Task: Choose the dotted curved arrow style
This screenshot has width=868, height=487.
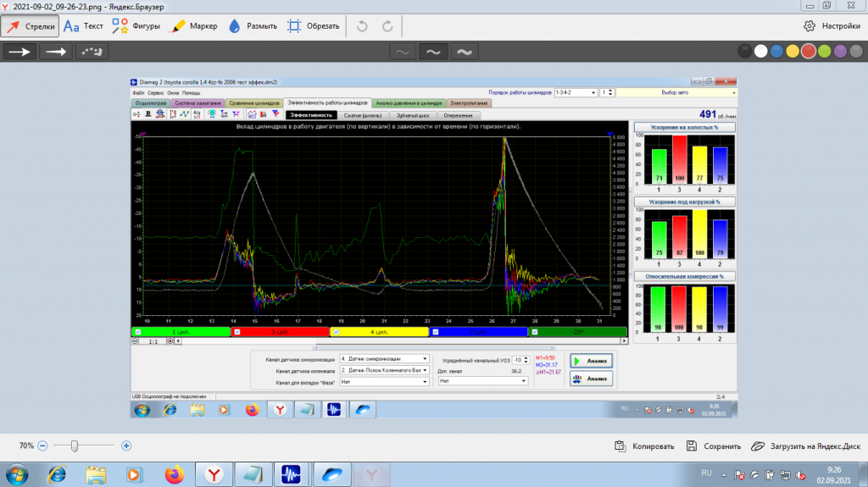Action: coord(92,52)
